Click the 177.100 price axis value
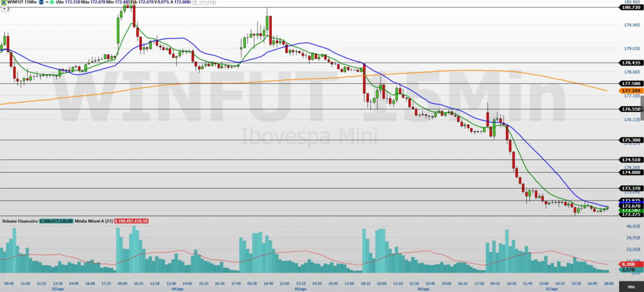 tap(632, 96)
